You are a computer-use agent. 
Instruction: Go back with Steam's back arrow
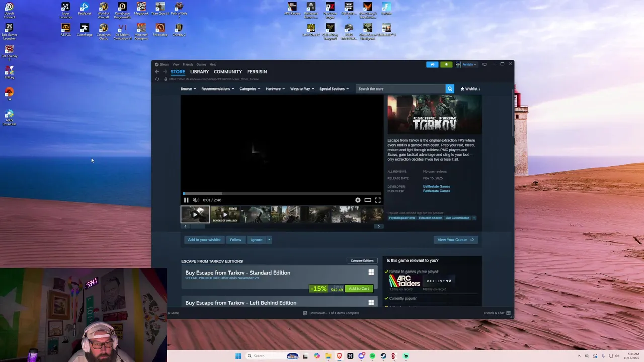[157, 72]
